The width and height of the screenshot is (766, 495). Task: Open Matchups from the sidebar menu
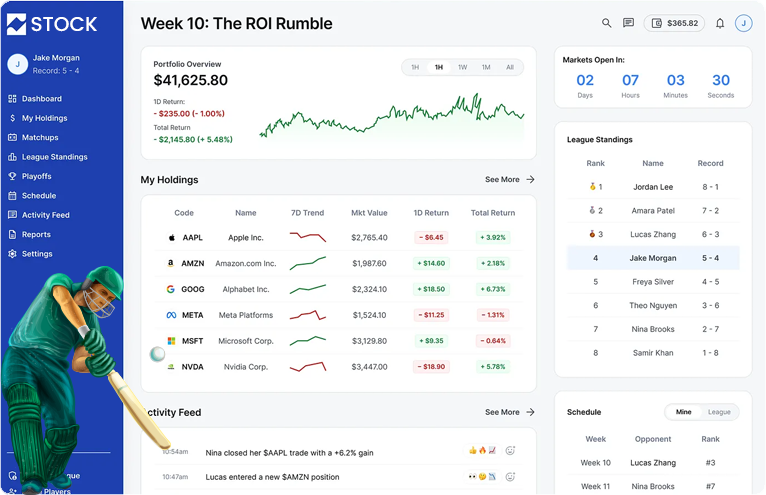(x=40, y=138)
